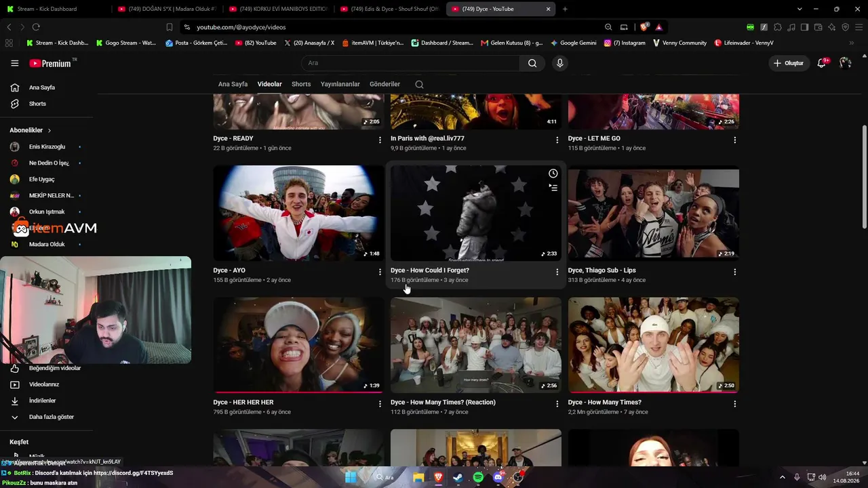This screenshot has width=868, height=488.
Task: Open Downloads in the sidebar
Action: click(42, 401)
